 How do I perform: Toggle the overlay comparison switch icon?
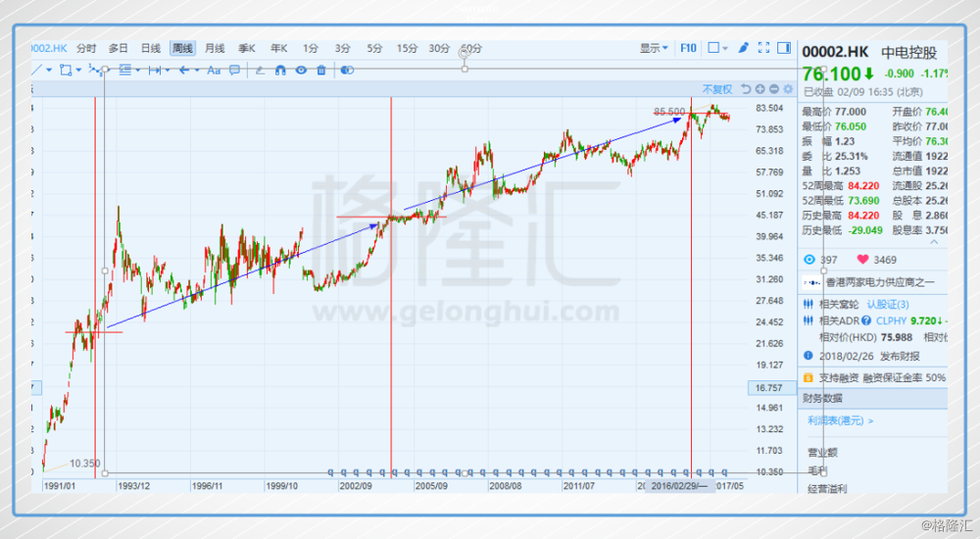click(347, 70)
